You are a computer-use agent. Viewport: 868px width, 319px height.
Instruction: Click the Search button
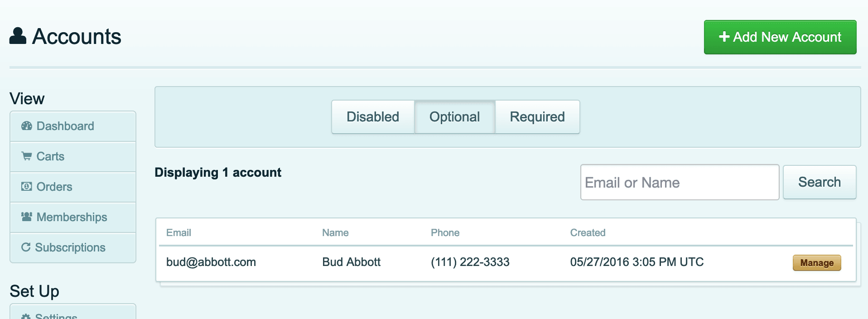820,182
